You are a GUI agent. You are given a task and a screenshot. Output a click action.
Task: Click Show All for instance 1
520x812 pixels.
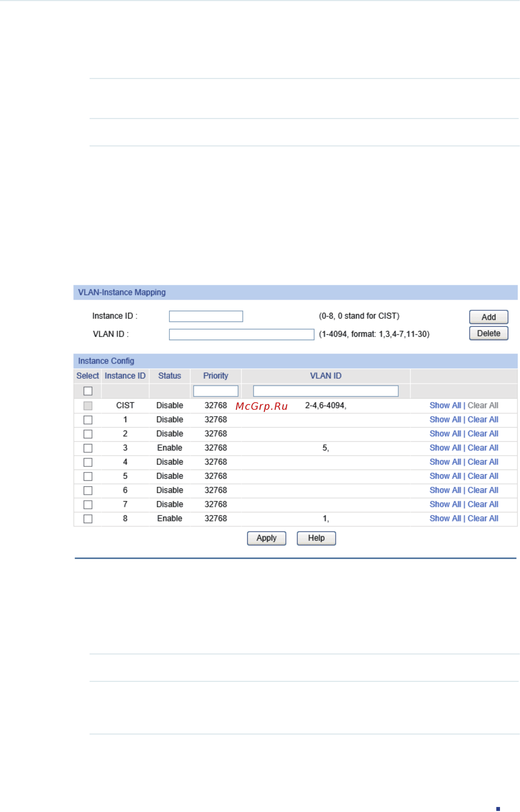tap(445, 420)
